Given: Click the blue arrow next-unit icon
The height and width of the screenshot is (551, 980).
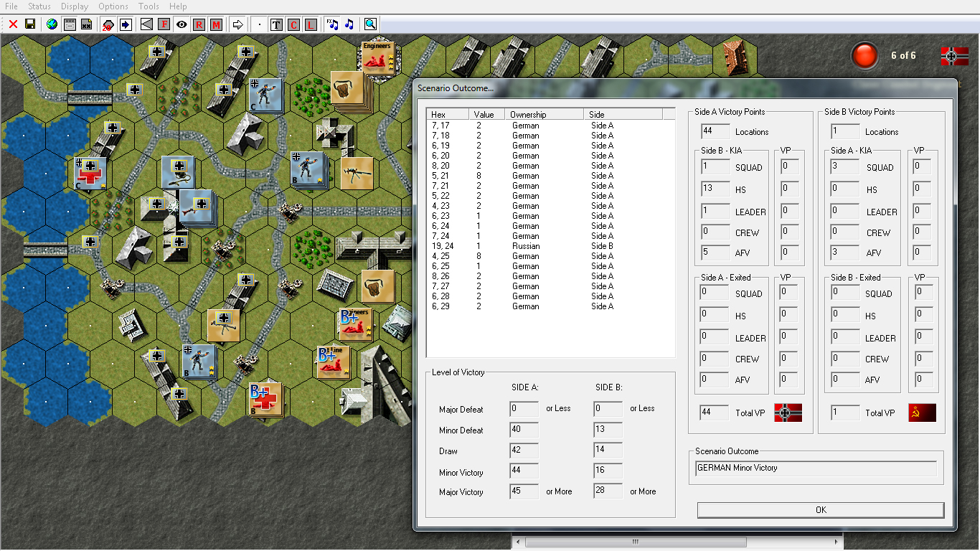Looking at the screenshot, I should coord(126,24).
